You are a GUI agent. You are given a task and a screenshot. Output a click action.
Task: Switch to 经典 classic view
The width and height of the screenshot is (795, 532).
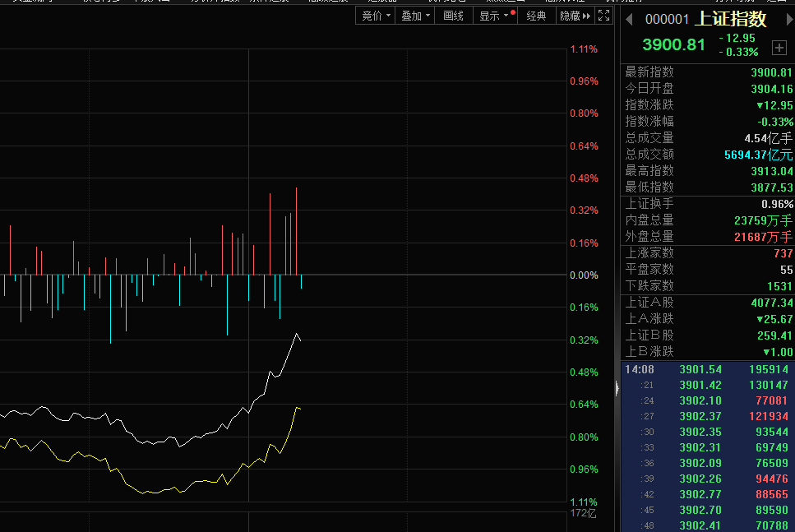[536, 16]
